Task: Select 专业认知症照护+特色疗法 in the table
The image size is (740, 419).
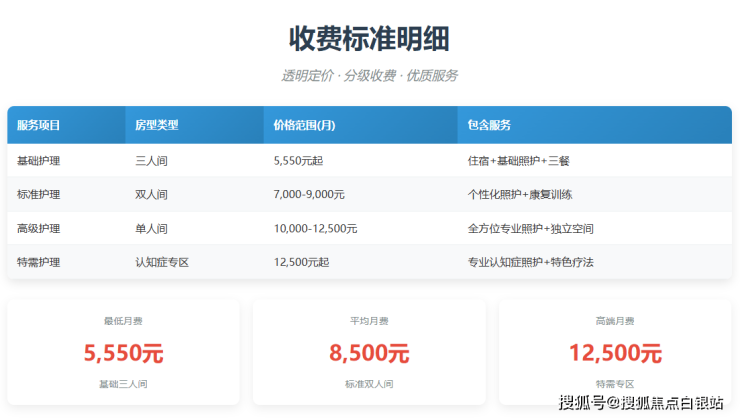Action: coord(530,262)
